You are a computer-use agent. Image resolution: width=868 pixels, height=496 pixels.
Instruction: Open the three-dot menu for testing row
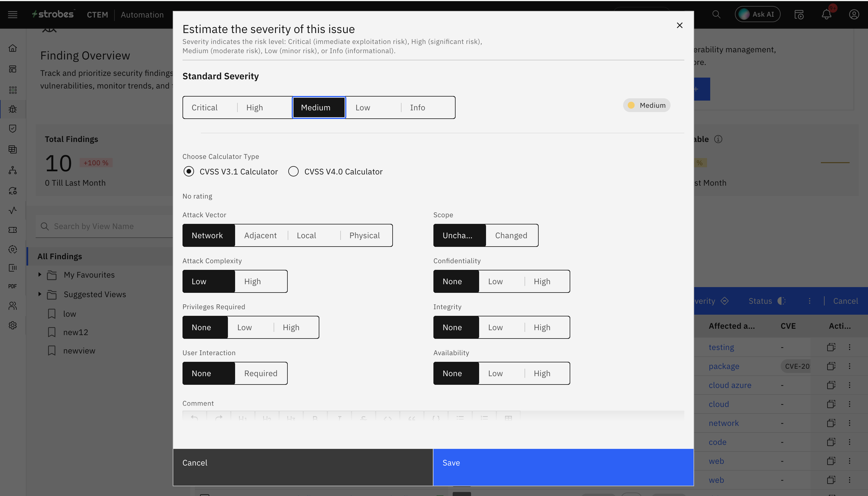click(x=850, y=347)
